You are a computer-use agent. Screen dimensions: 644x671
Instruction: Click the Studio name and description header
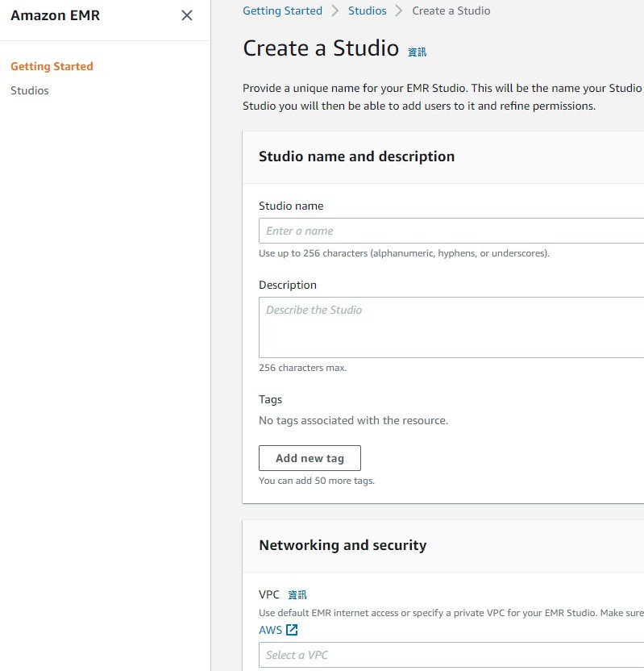click(x=356, y=156)
